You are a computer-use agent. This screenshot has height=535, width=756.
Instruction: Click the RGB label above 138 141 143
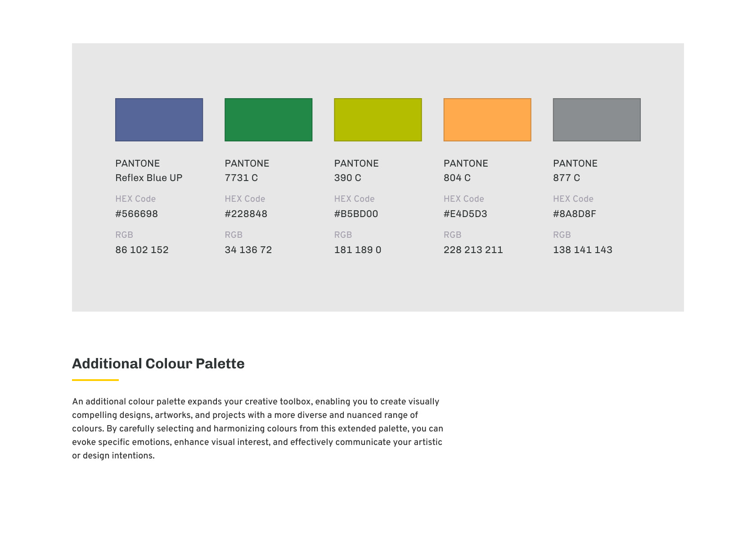562,235
